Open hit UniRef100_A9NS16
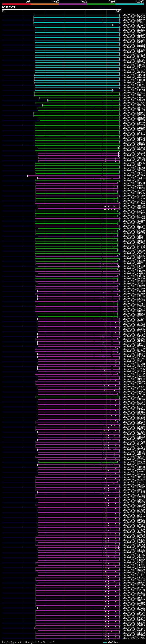 [133, 143]
